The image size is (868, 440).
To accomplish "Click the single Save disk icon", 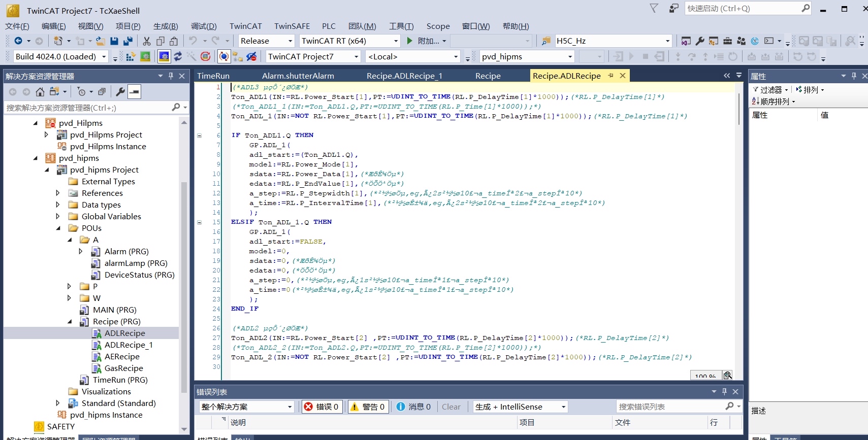I will pos(114,41).
